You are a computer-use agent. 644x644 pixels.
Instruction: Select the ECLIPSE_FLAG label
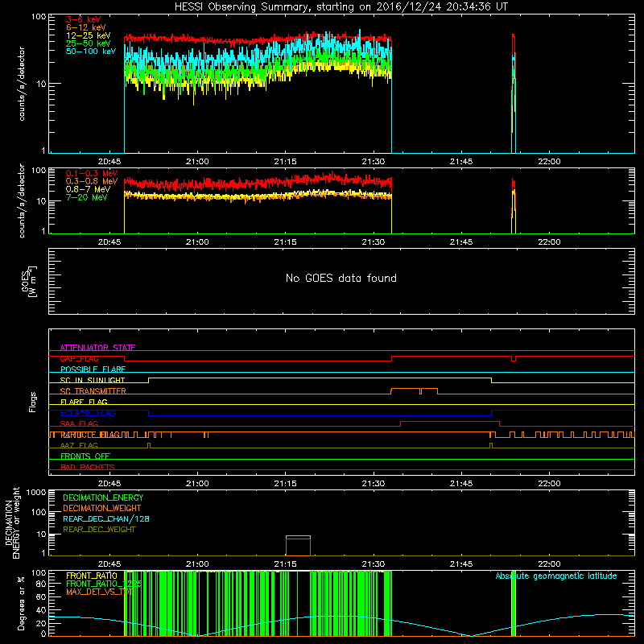coord(88,413)
